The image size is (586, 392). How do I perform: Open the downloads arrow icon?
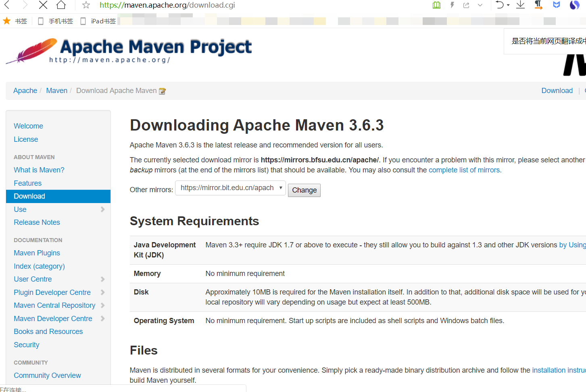pyautogui.click(x=521, y=5)
